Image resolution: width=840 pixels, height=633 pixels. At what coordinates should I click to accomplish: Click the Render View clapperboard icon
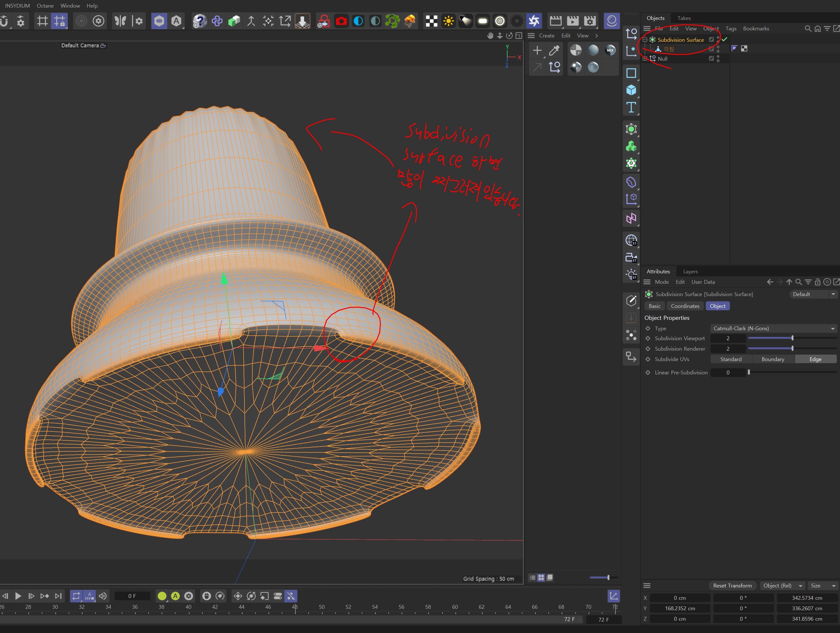pyautogui.click(x=556, y=21)
